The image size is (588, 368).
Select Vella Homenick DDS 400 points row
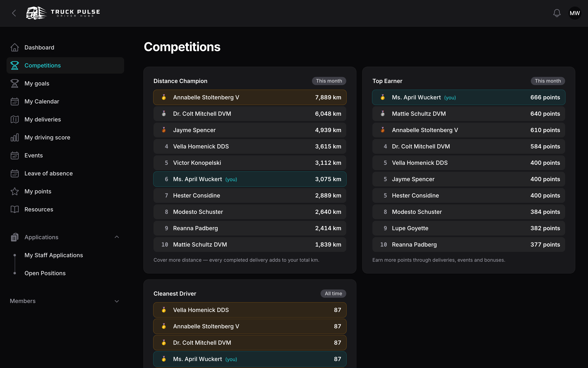[x=469, y=163]
